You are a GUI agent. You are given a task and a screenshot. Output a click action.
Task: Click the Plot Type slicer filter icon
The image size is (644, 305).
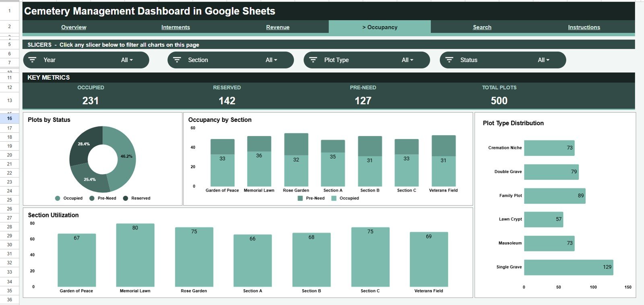(x=313, y=60)
